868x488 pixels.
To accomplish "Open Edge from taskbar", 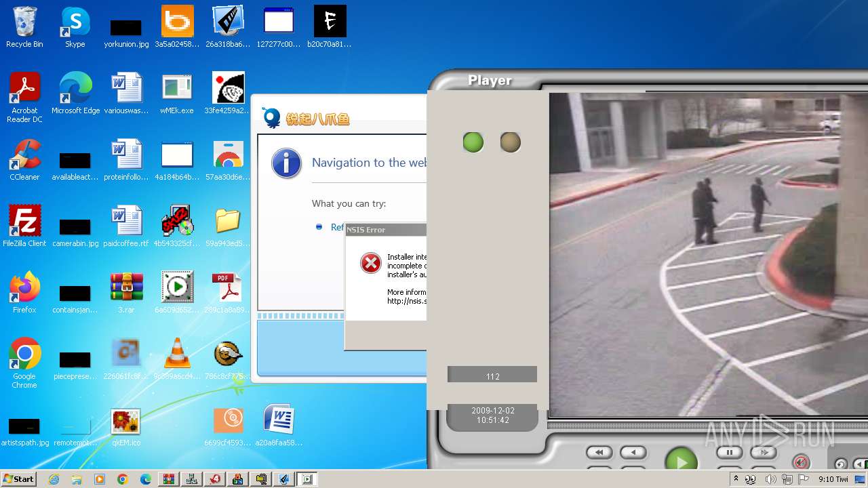I will [x=146, y=479].
